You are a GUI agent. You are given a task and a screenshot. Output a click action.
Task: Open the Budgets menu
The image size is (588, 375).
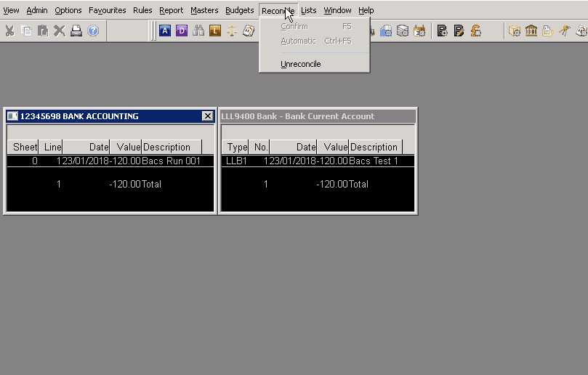click(239, 10)
